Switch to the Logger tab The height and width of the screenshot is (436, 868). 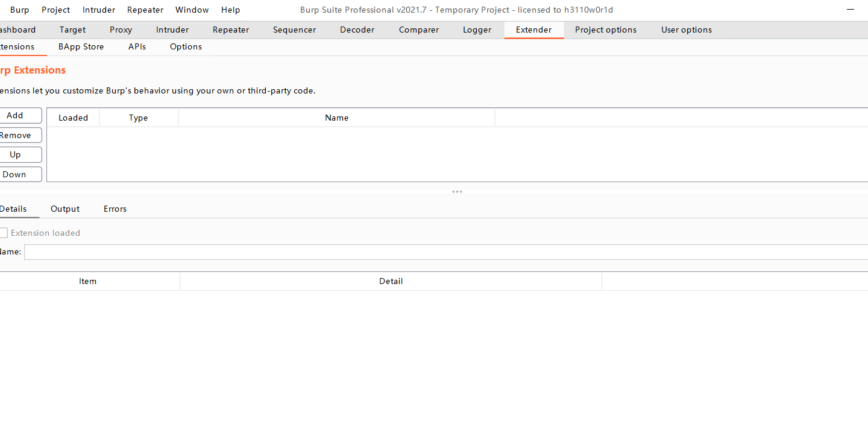coord(477,30)
